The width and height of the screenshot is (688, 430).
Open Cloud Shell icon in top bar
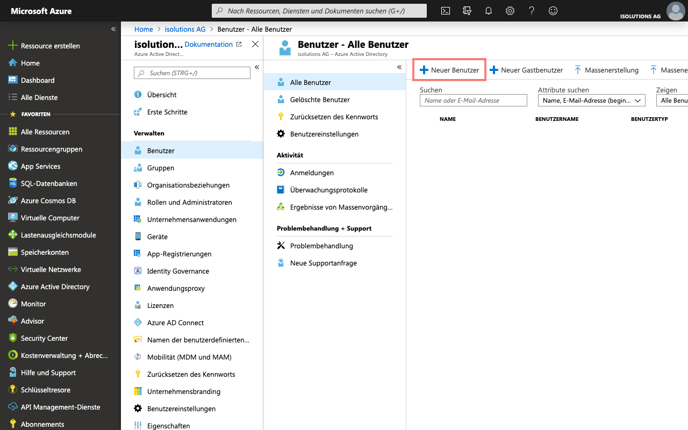445,11
